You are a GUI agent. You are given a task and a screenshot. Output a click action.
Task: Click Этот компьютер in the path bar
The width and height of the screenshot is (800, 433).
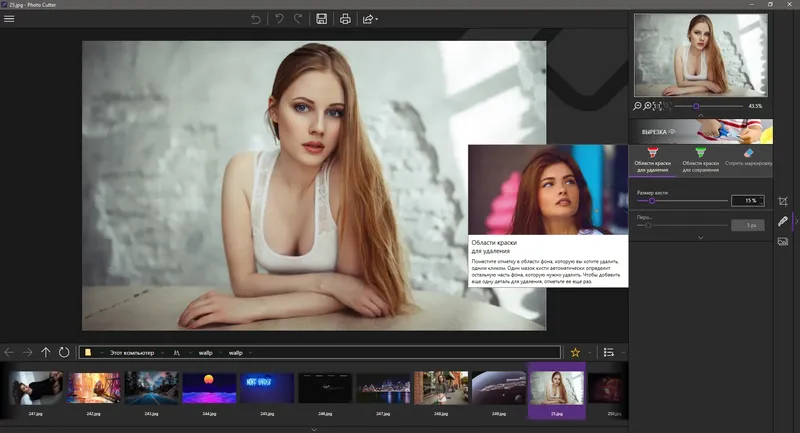pos(132,353)
